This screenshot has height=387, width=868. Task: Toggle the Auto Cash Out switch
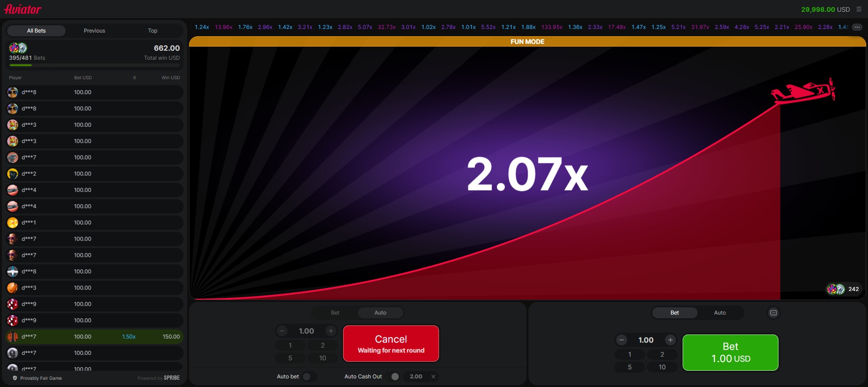coord(395,377)
